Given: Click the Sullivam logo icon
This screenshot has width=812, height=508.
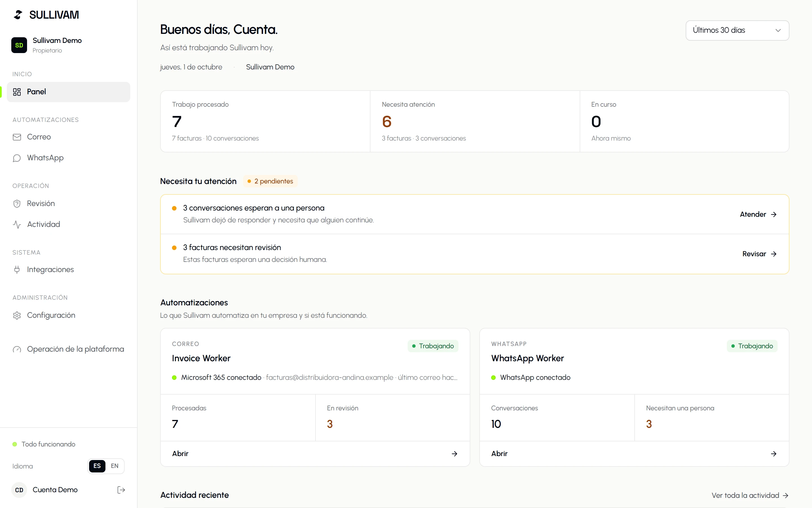Looking at the screenshot, I should 18,15.
